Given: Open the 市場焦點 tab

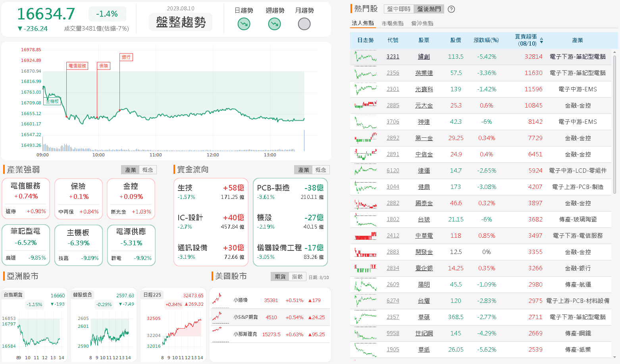Looking at the screenshot, I should pos(392,23).
